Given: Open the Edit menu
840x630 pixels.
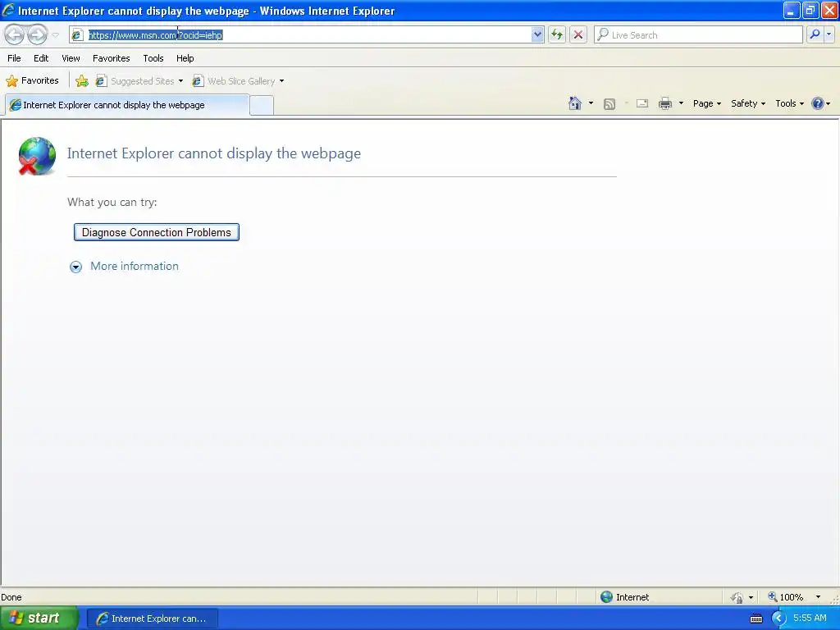Looking at the screenshot, I should pos(41,58).
